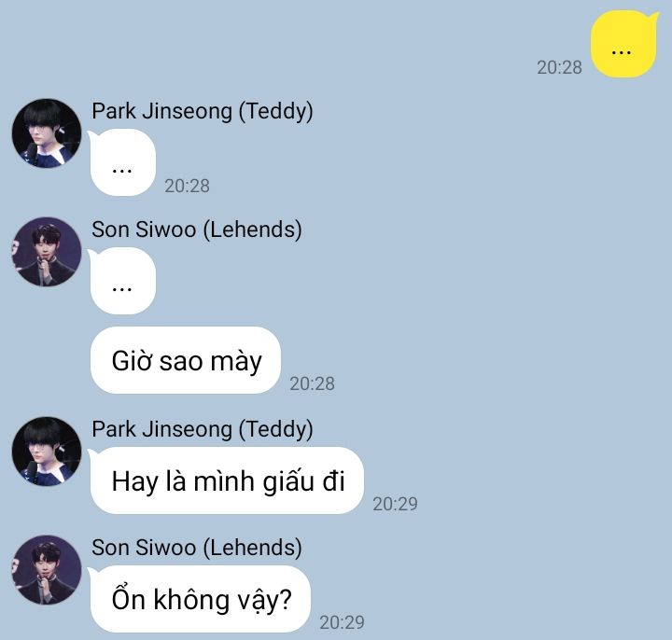Open Park Jinseong's avatar beside his first message
This screenshot has height=640, width=672.
pos(47,133)
